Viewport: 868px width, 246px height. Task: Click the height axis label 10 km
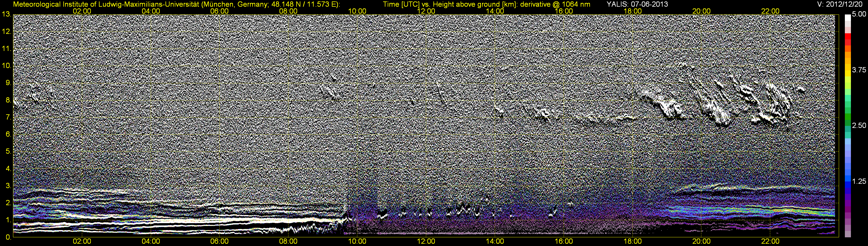pyautogui.click(x=6, y=66)
